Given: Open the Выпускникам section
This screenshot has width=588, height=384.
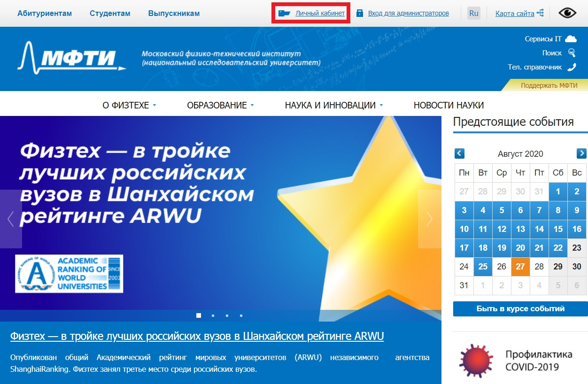Looking at the screenshot, I should 174,13.
